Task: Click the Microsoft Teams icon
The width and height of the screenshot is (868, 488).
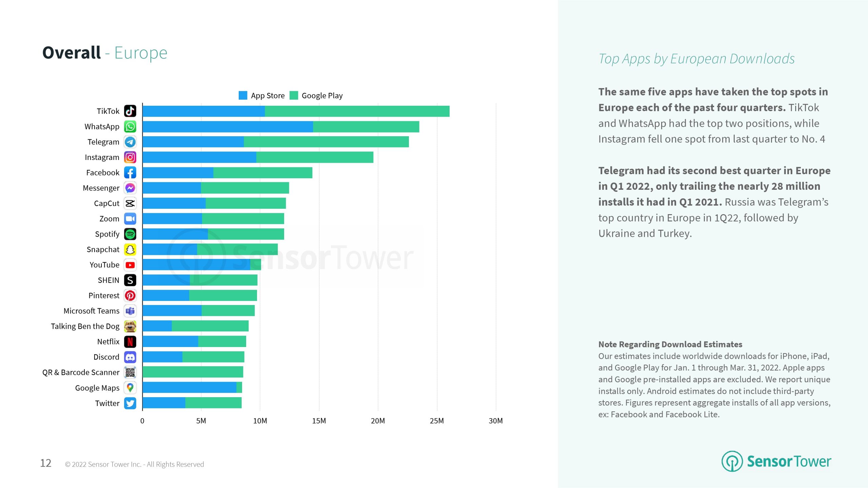Action: 130,311
